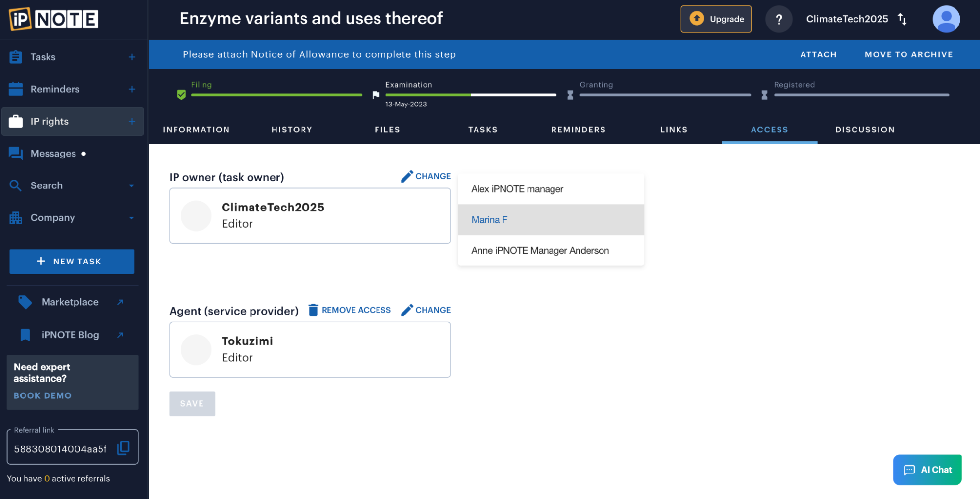Click the NEW TASK button
The height and width of the screenshot is (499, 980).
[x=72, y=262]
